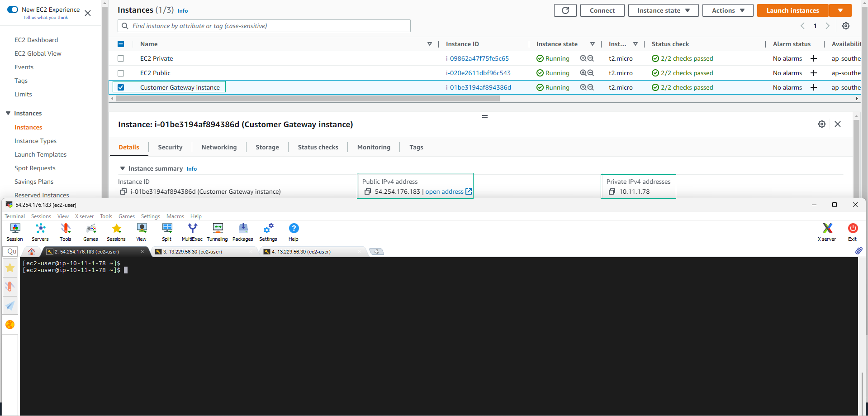Collapse the Instances sidebar section
The width and height of the screenshot is (868, 416).
[8, 113]
